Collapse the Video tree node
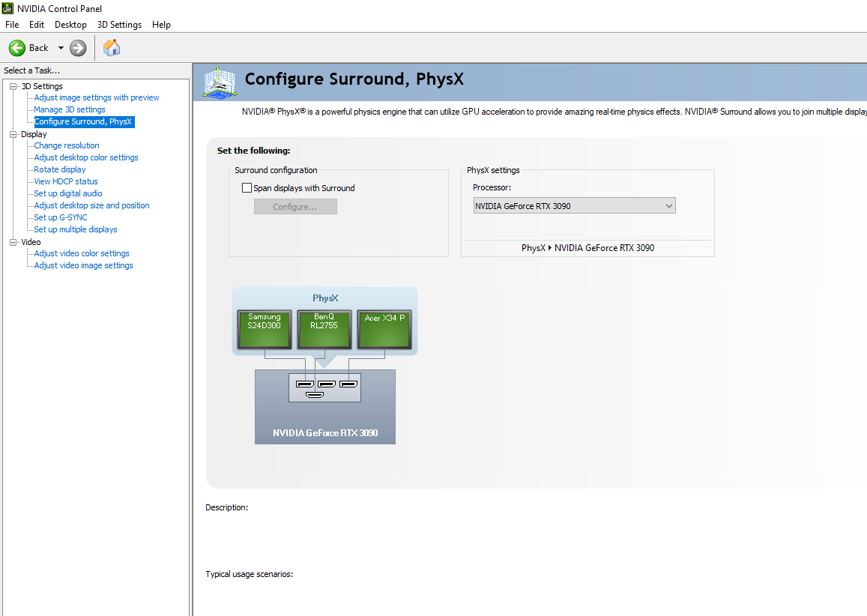Screen dimensions: 867x616 point(13,242)
